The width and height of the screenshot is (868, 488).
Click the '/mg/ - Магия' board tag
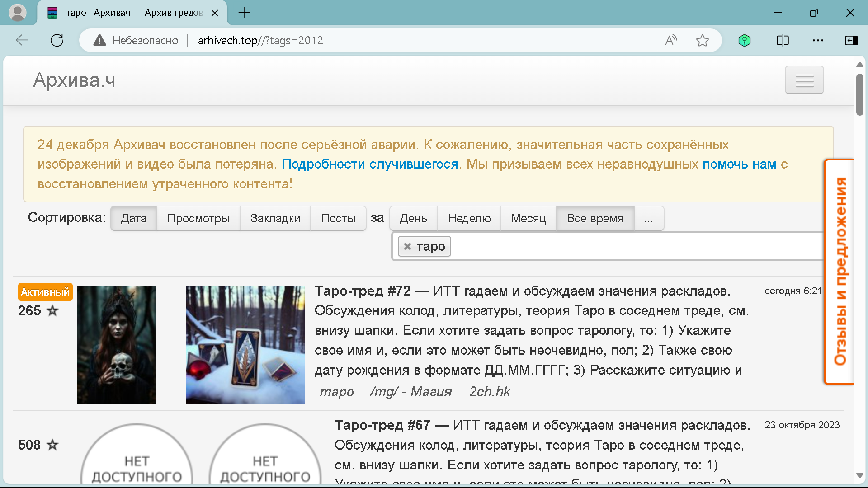pyautogui.click(x=410, y=391)
